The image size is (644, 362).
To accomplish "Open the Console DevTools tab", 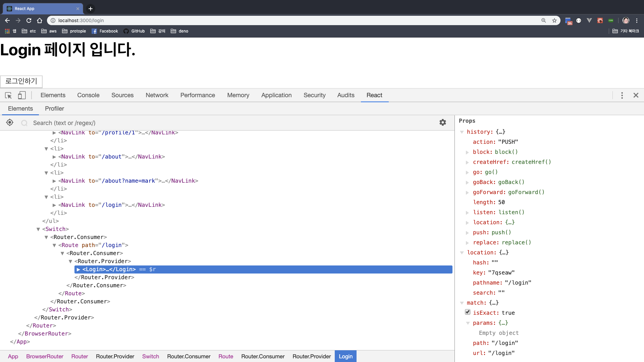I will [88, 95].
